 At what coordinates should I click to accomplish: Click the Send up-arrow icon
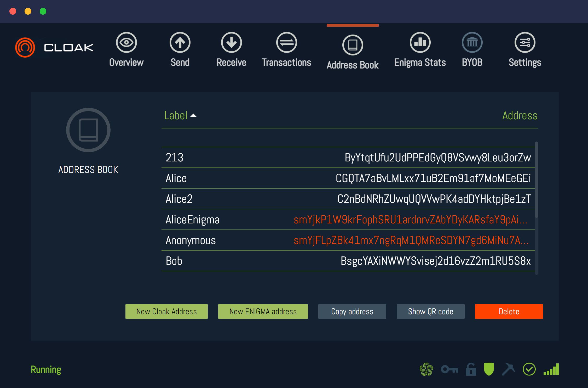[180, 42]
